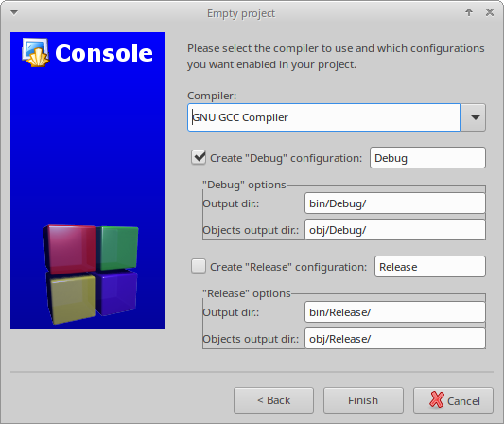Close the Empty project dialog window
Viewport: 504px width, 424px height.
(x=490, y=12)
